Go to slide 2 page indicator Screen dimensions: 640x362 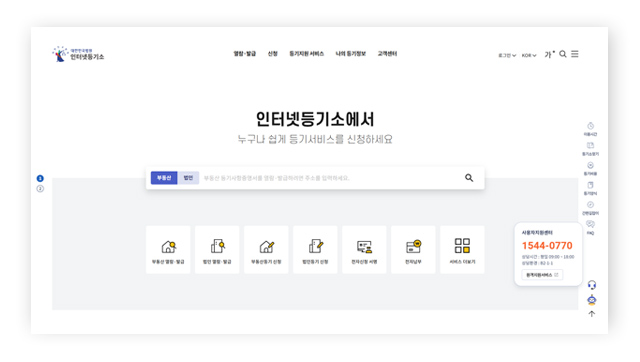pos(40,189)
